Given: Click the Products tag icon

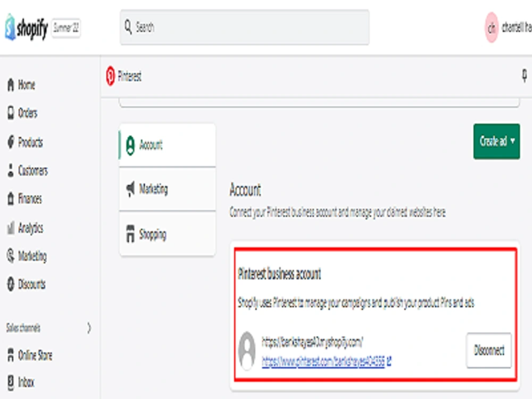Looking at the screenshot, I should 11,142.
